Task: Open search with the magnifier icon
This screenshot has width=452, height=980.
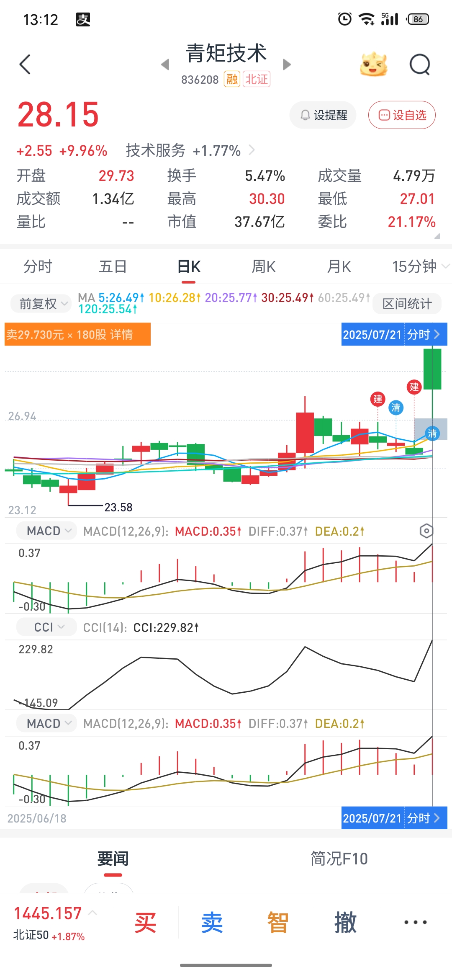Action: tap(420, 64)
